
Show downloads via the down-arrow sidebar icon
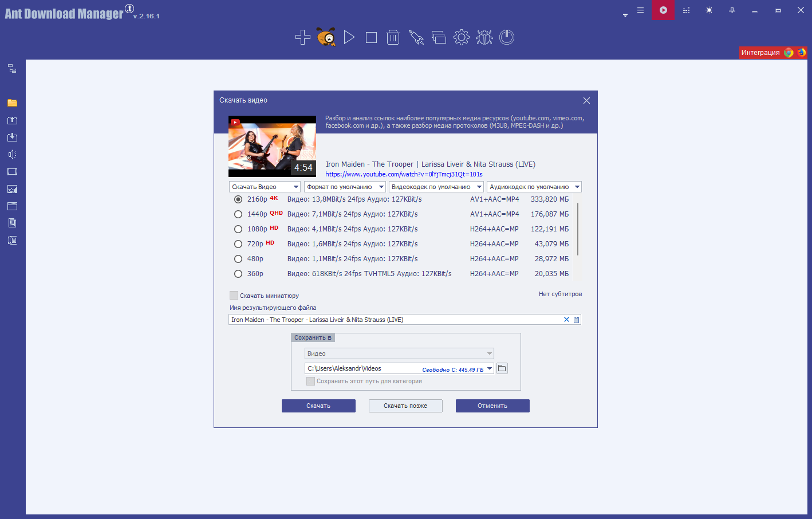12,137
